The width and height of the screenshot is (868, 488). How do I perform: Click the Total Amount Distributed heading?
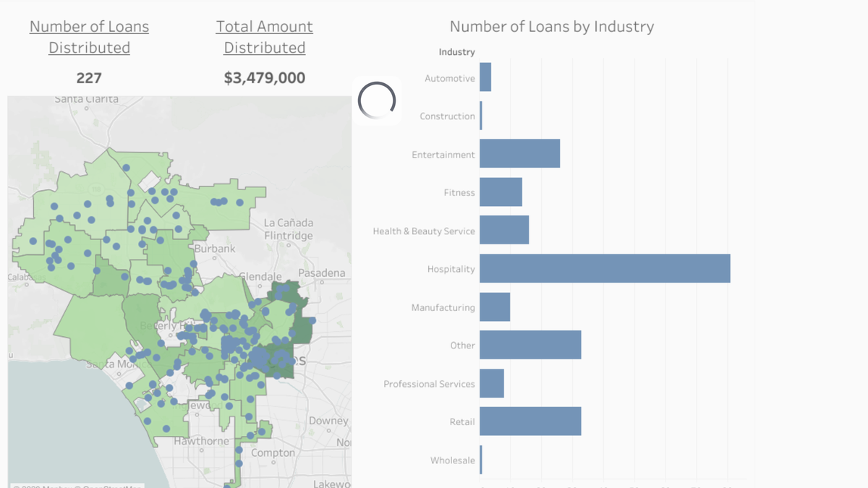point(264,37)
